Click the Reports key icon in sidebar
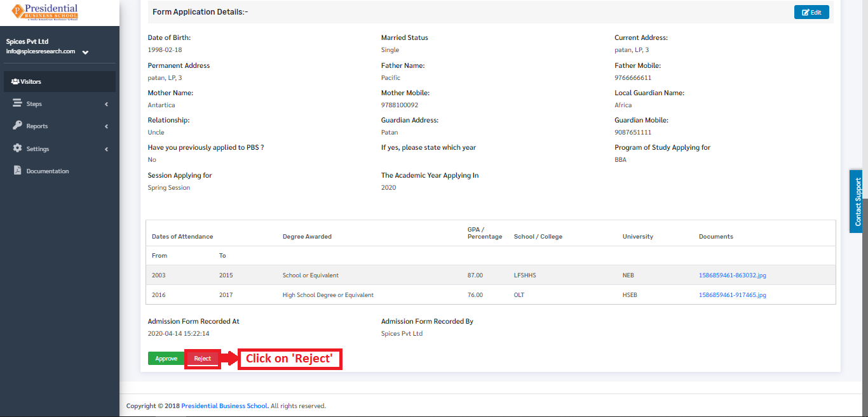Viewport: 868px width, 417px height. pos(18,126)
